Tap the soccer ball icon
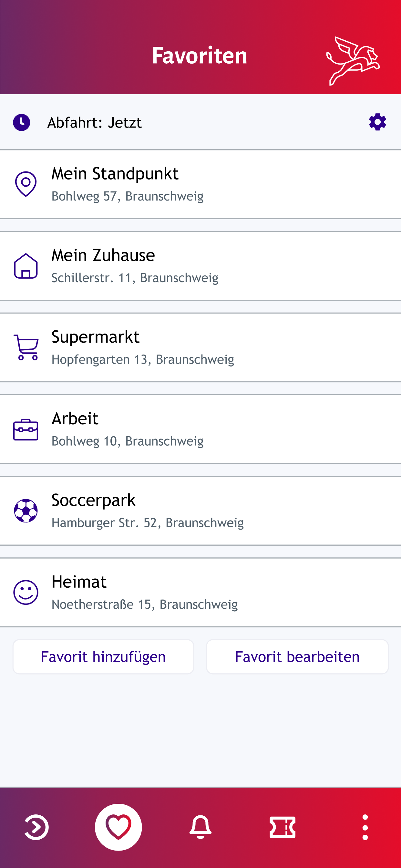The image size is (401, 868). [26, 511]
